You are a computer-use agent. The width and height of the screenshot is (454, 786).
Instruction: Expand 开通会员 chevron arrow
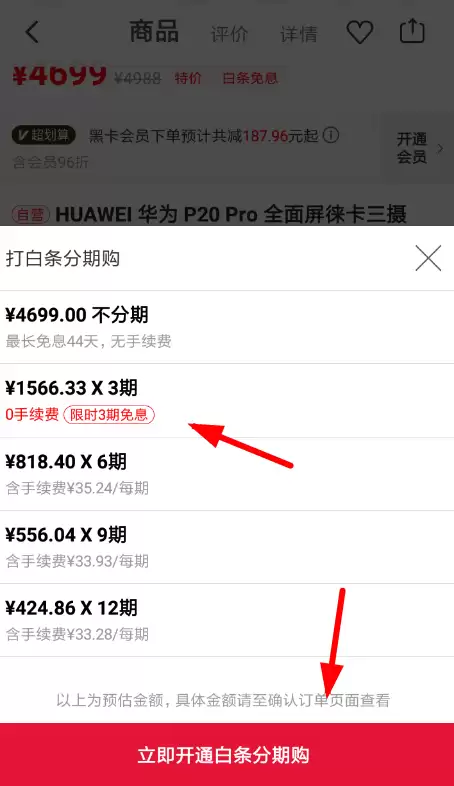click(439, 148)
